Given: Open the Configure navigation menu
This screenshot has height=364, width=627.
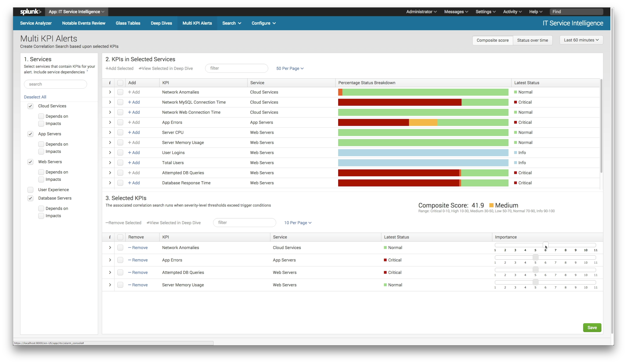Looking at the screenshot, I should coord(264,23).
